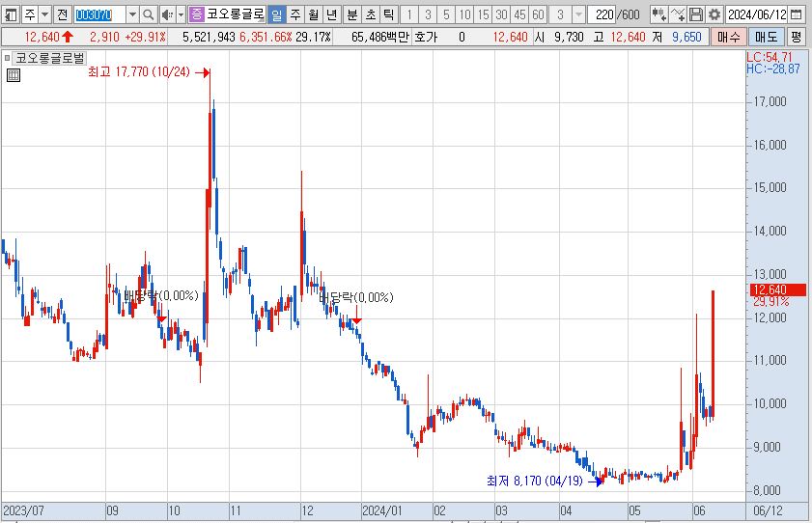Click the red 12,640 price tag on axis
Image resolution: width=812 pixels, height=523 pixels.
click(x=778, y=289)
